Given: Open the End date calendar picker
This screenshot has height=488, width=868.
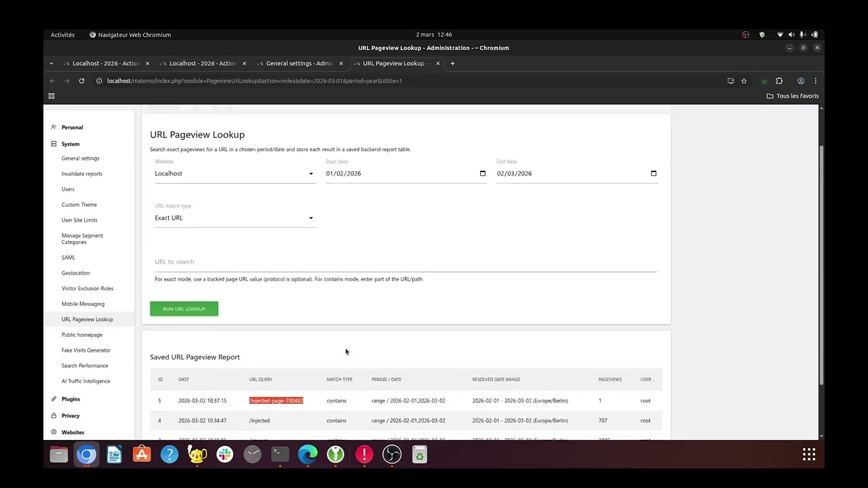Looking at the screenshot, I should 654,174.
